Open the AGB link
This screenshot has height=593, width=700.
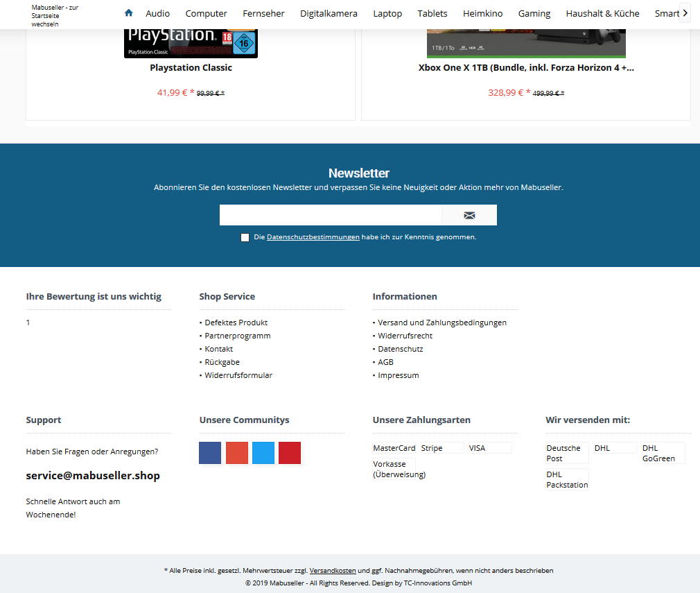click(386, 362)
